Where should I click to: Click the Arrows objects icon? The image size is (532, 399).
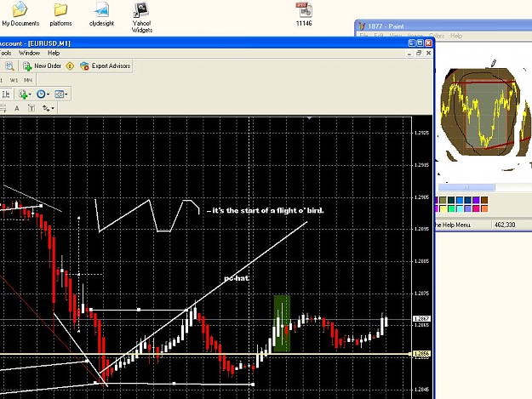[46, 109]
